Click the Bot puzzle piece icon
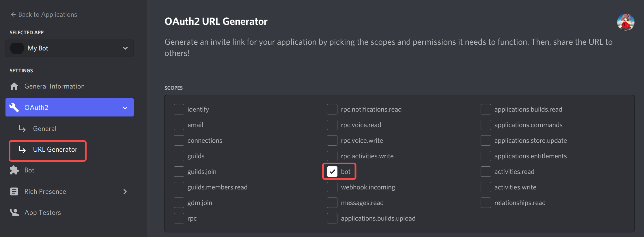Image resolution: width=644 pixels, height=237 pixels. point(14,170)
